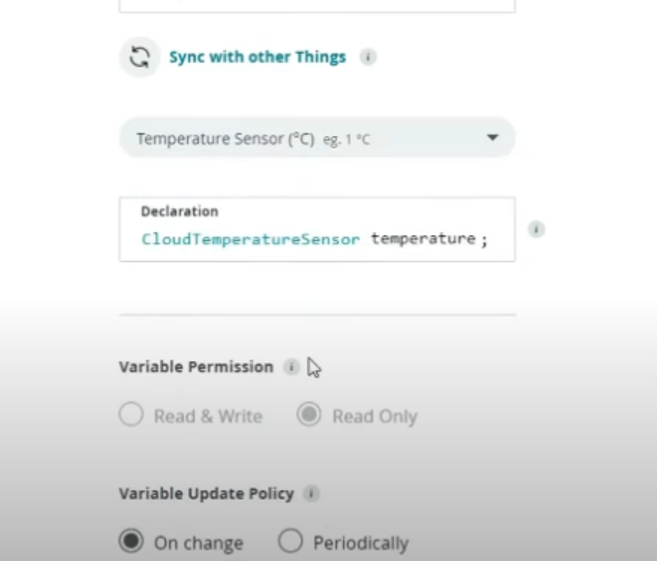Select the Read Only radio button

tap(309, 414)
